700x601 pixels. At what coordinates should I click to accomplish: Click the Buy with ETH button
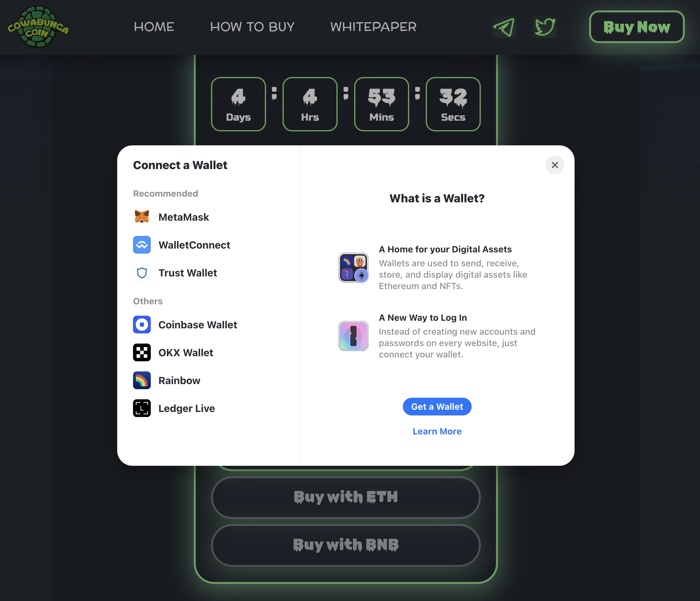(346, 497)
